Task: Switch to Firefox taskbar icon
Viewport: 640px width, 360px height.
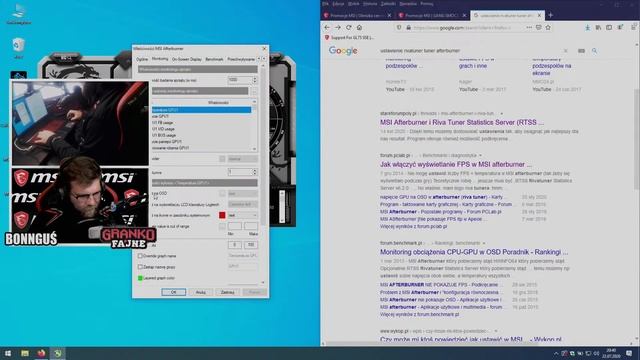Action: point(41,353)
